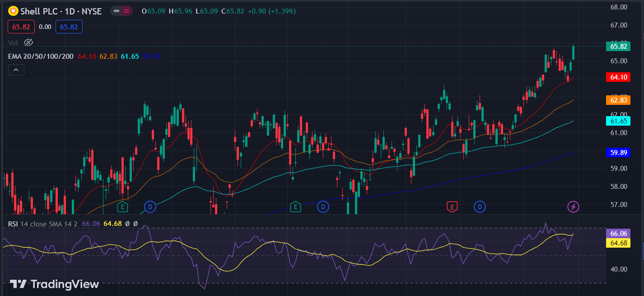Click the purple lightning bolt event icon
Screen dimensions: 644x296
pyautogui.click(x=573, y=207)
